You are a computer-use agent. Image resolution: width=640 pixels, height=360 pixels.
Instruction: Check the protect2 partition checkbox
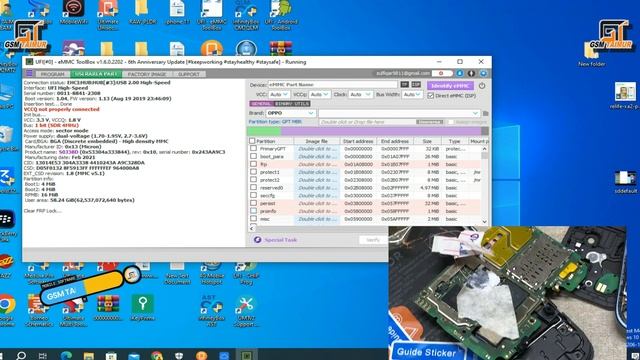pos(253,180)
